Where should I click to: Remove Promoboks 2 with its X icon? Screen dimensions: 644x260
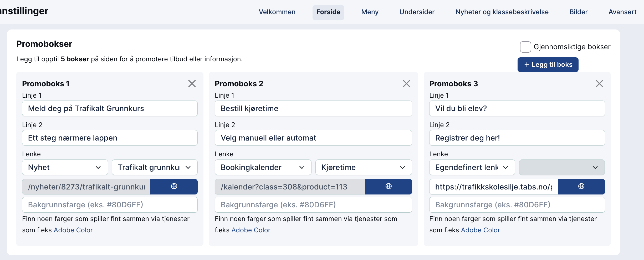pos(406,84)
